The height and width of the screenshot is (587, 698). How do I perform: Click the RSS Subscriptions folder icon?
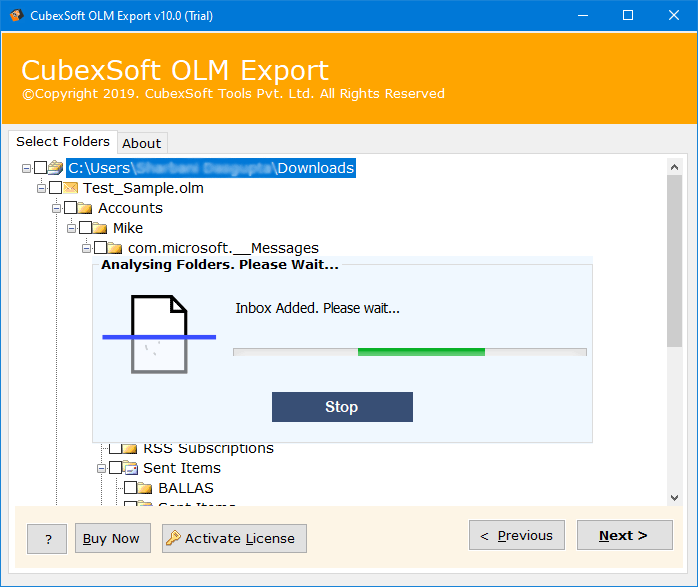tap(130, 448)
